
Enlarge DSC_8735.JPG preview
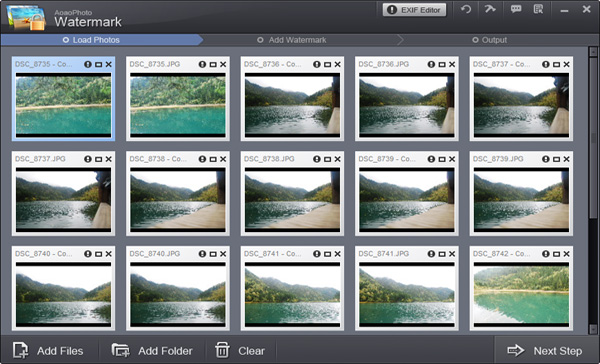213,64
